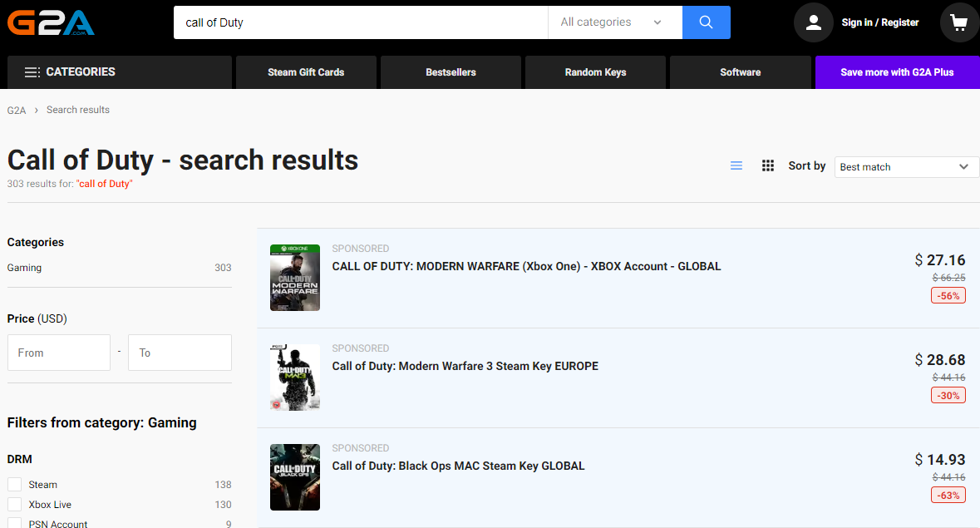
Task: Open the Steam Gift Cards tab
Action: point(306,72)
